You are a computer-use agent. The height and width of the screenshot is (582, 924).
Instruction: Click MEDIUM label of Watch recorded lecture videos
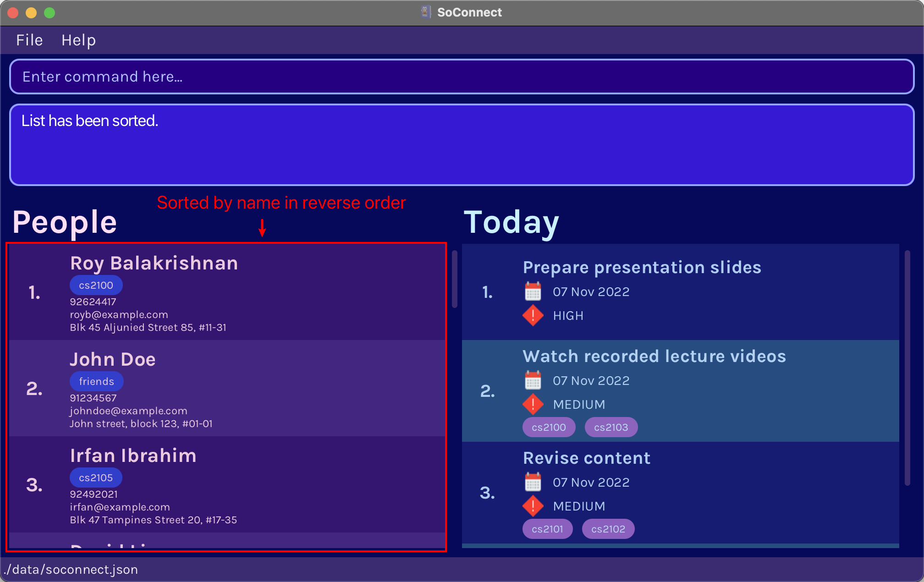[x=579, y=405]
